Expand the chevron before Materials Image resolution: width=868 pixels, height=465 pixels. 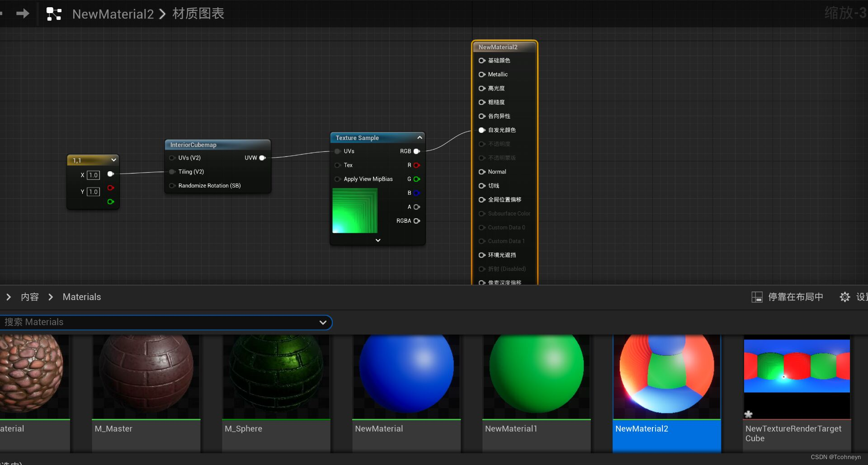[51, 297]
